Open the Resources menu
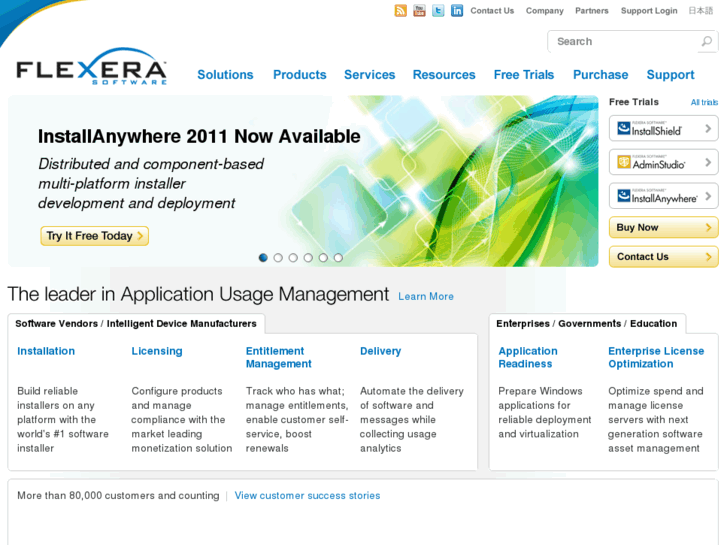The height and width of the screenshot is (545, 727). tap(444, 75)
